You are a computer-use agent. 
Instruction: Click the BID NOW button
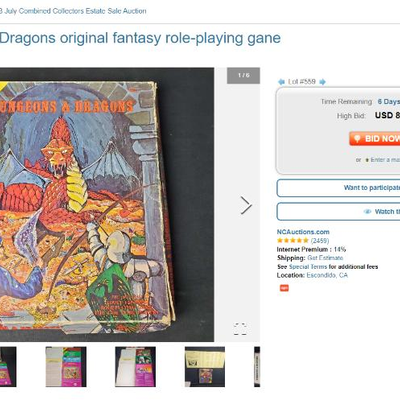click(x=375, y=139)
